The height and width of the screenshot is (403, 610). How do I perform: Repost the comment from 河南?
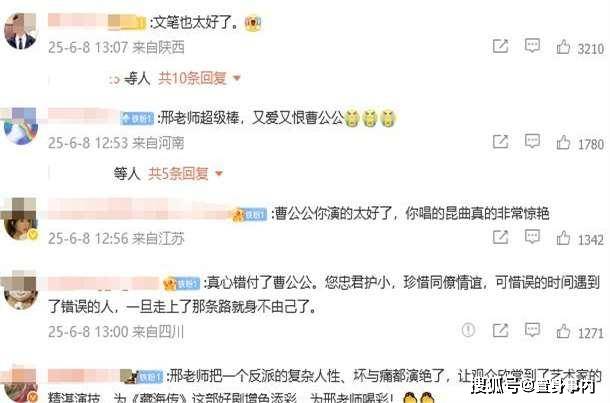click(500, 142)
